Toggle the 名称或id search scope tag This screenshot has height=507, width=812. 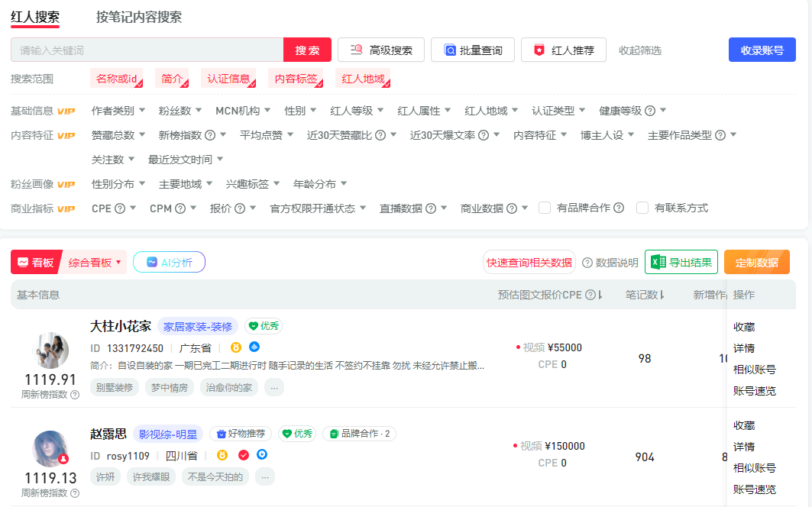[117, 79]
